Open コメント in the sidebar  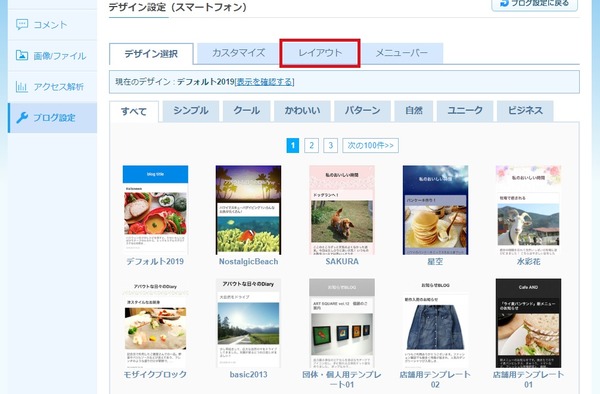(x=52, y=25)
